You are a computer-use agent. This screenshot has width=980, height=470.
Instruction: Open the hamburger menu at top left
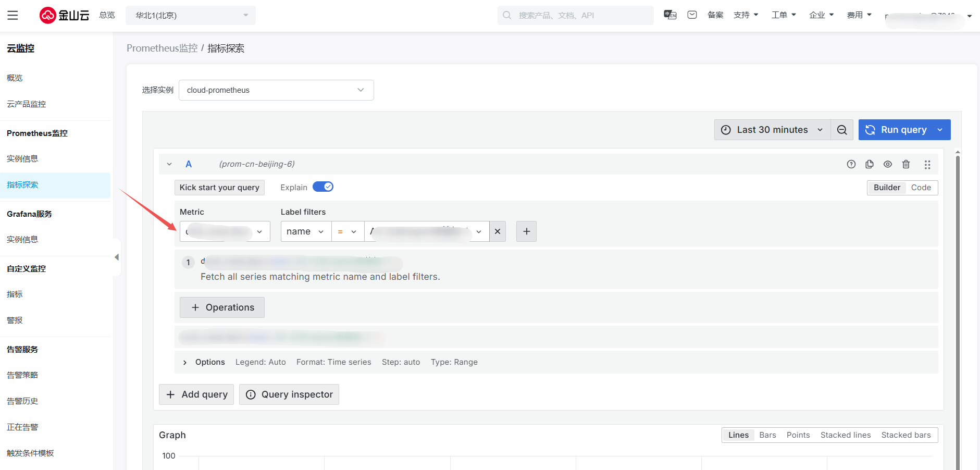coord(13,15)
